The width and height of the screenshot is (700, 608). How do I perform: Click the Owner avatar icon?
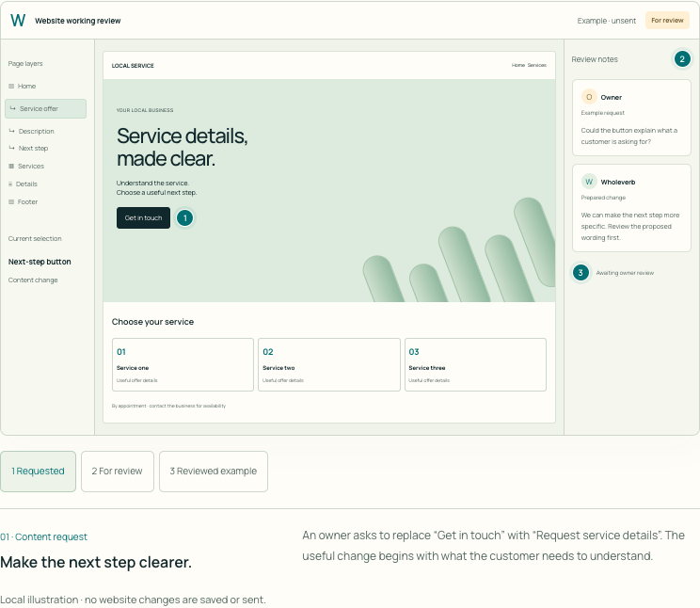pyautogui.click(x=589, y=97)
